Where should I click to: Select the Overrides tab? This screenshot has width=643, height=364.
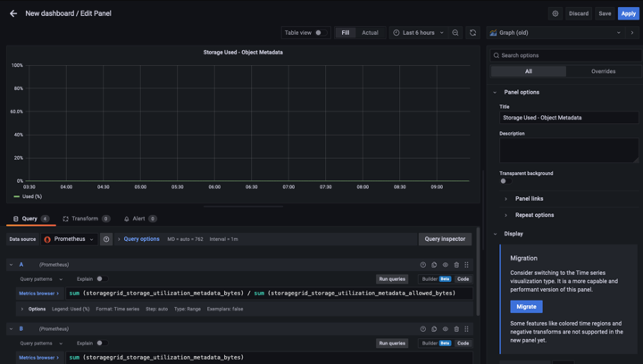(603, 71)
